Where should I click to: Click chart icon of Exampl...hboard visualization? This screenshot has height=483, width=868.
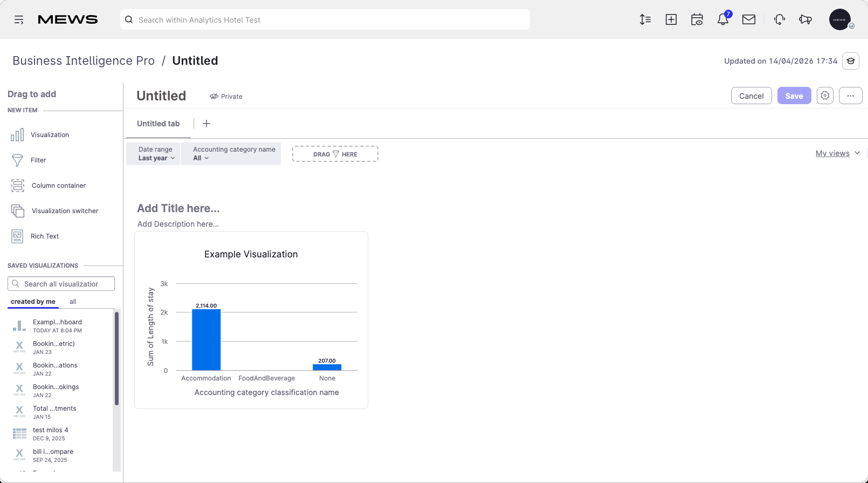(x=19, y=326)
